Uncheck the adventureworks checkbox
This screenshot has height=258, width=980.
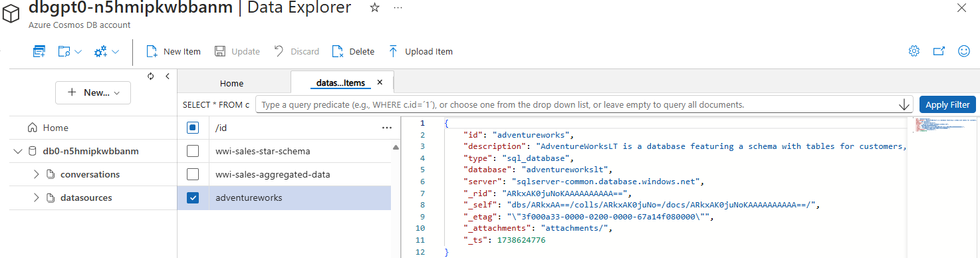pyautogui.click(x=193, y=197)
